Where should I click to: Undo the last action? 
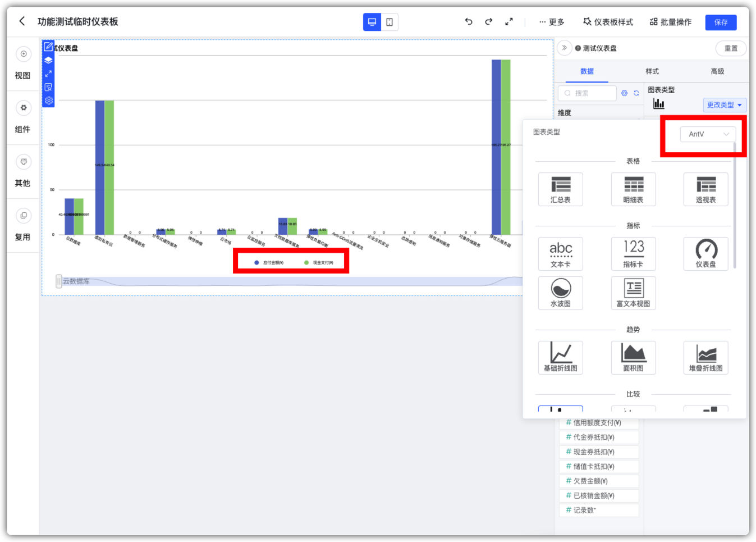[469, 22]
